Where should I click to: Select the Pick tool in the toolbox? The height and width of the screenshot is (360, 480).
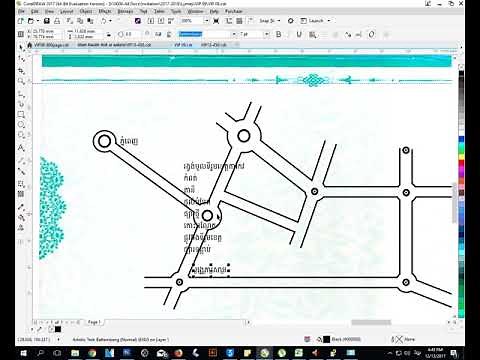pyautogui.click(x=21, y=48)
